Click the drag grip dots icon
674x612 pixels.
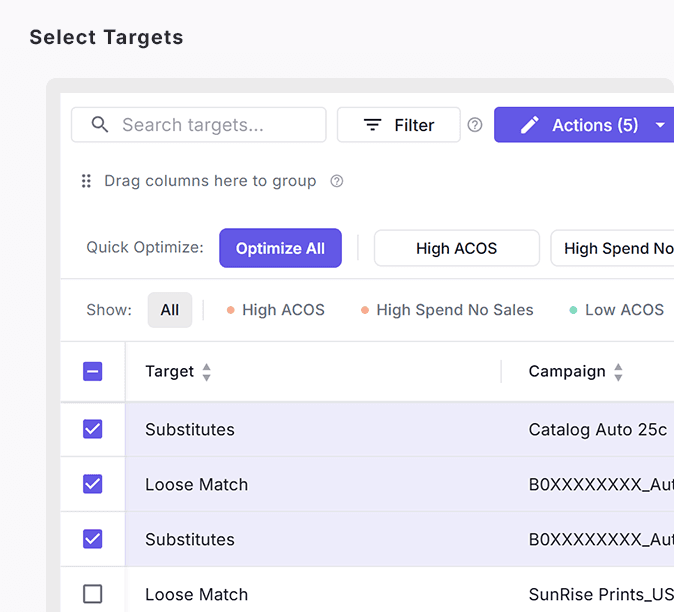point(87,181)
